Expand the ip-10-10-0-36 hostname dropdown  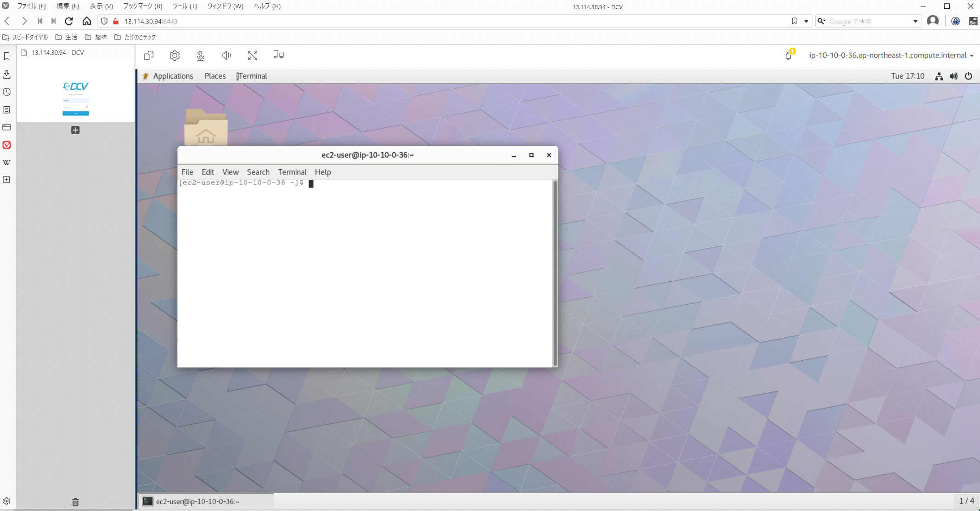(x=891, y=55)
